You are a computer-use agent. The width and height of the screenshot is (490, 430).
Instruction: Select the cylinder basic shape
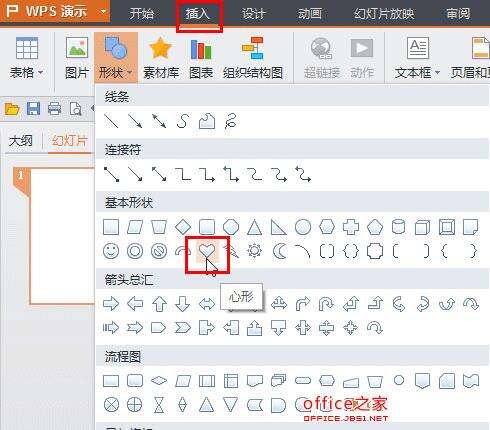[399, 227]
